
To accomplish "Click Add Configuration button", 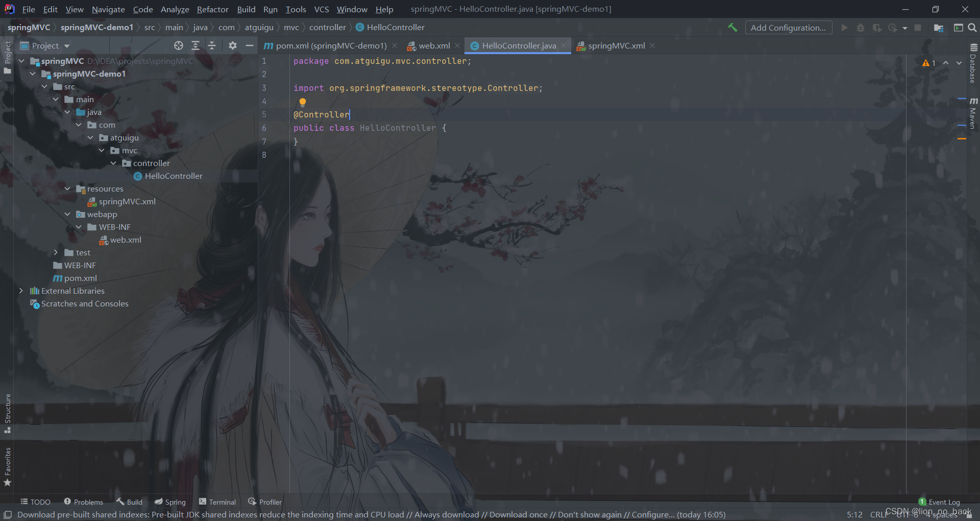I will coord(788,28).
